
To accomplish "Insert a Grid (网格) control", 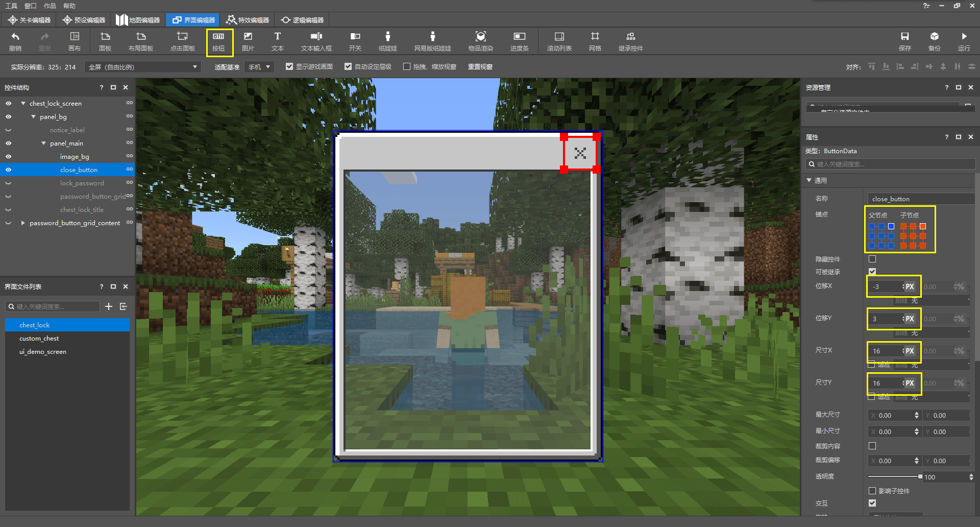I will click(x=595, y=41).
